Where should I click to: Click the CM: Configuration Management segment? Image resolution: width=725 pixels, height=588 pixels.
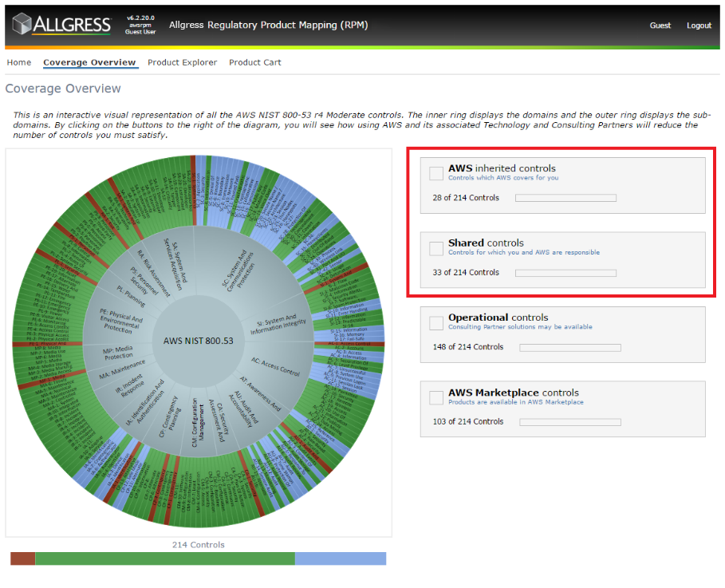tap(198, 423)
